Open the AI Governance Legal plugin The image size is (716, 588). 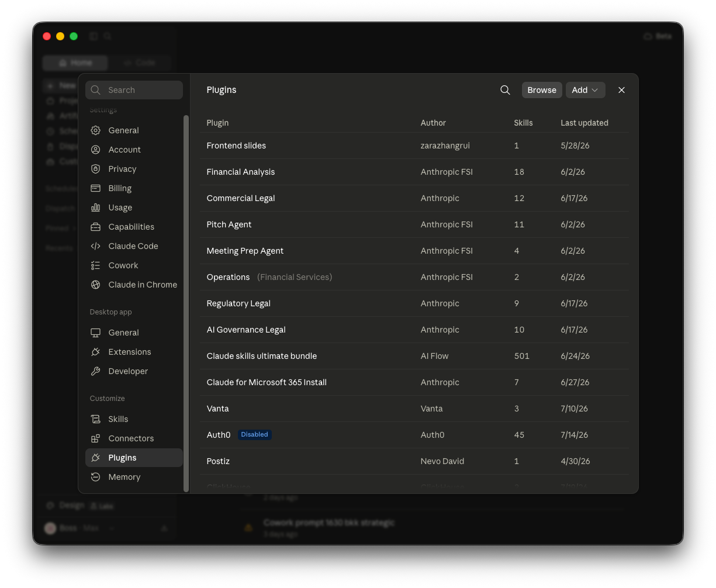[246, 330]
